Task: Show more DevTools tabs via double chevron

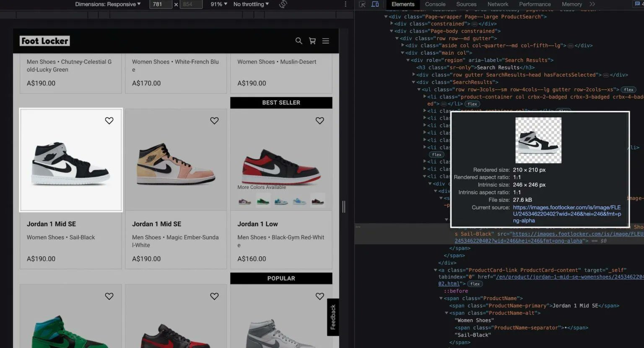Action: click(592, 4)
